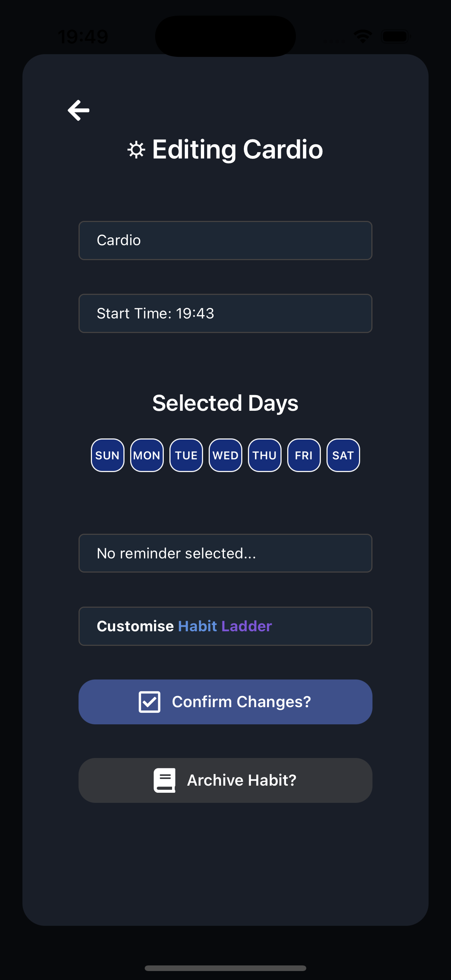This screenshot has height=980, width=451.
Task: Confirm the changes to Cardio habit
Action: coord(225,701)
